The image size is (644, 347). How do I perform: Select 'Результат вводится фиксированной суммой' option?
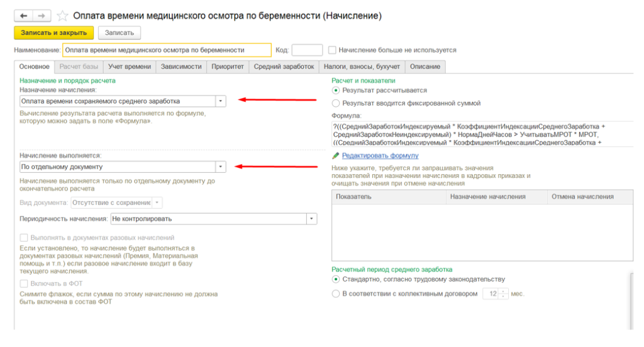[x=336, y=103]
